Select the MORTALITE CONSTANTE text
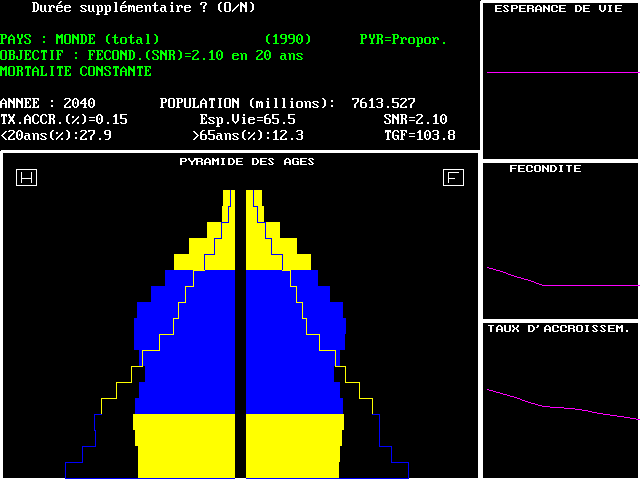 click(x=76, y=72)
